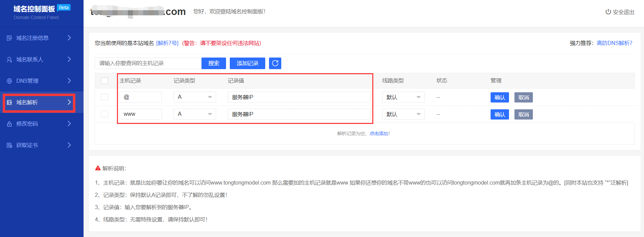644x237 pixels.
Task: Click the 解析说明 heading text
Action: 114,168
